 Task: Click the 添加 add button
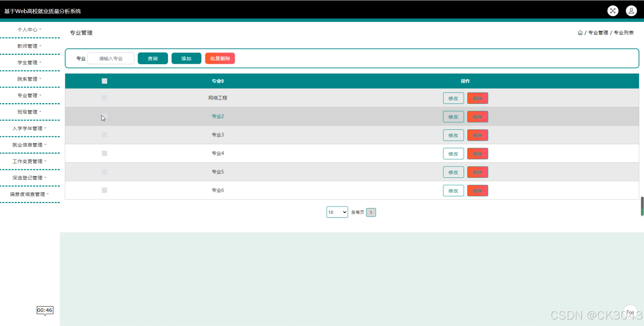point(186,58)
